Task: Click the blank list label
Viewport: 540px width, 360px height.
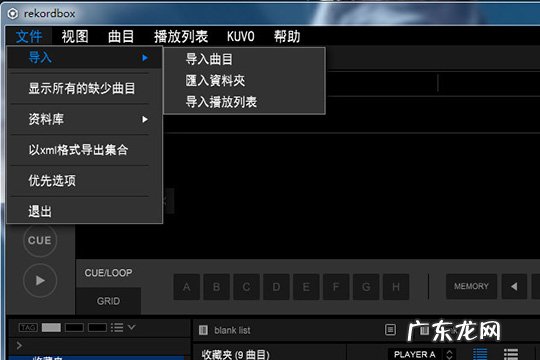Action: coord(232,330)
